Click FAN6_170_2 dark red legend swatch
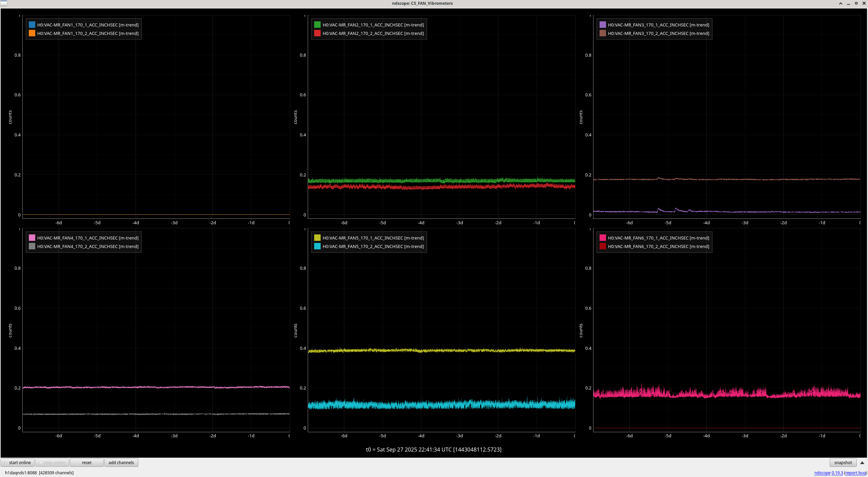Screen dimensions: 868x477 [603, 246]
